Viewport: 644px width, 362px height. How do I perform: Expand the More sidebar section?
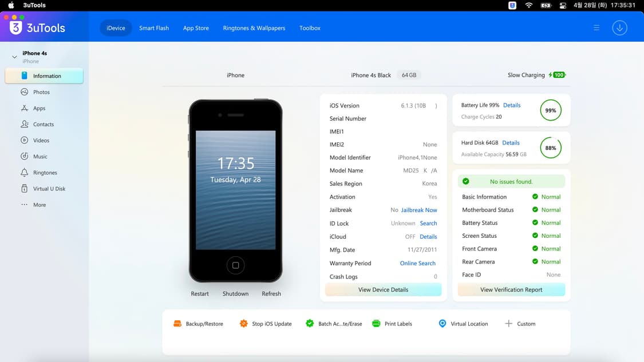click(39, 205)
